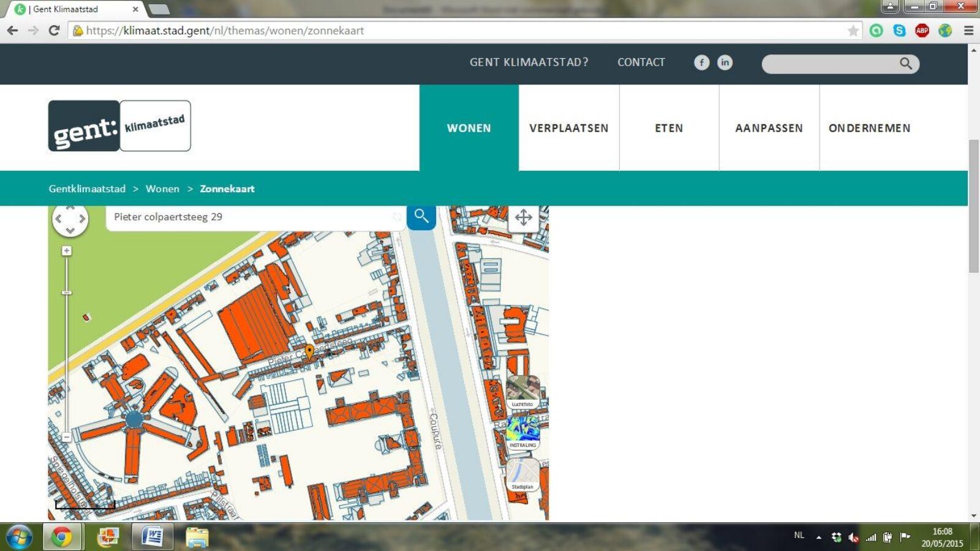Screen dimensions: 980x551
Task: Pan the map down with navigation arrow
Action: (x=70, y=230)
